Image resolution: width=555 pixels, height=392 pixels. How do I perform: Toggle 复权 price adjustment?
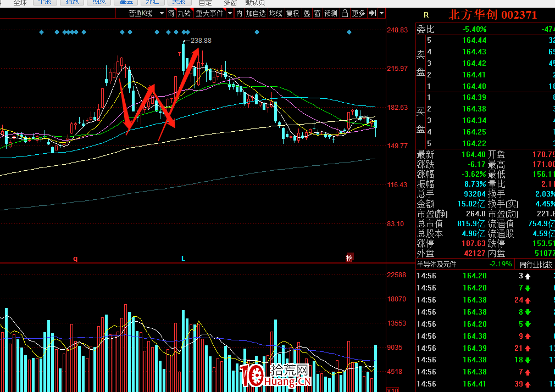(x=293, y=13)
